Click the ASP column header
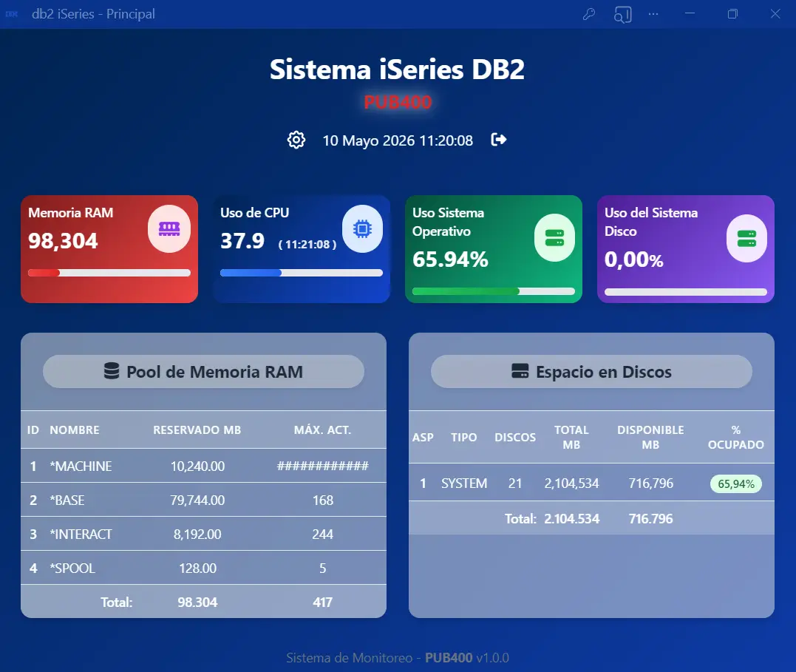Viewport: 796px width, 672px height. (423, 438)
